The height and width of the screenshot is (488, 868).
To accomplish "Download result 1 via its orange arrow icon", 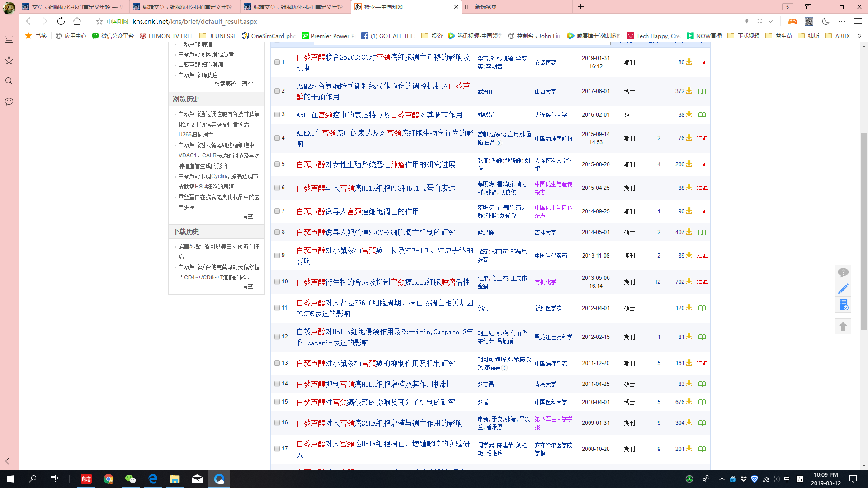I will pyautogui.click(x=689, y=62).
